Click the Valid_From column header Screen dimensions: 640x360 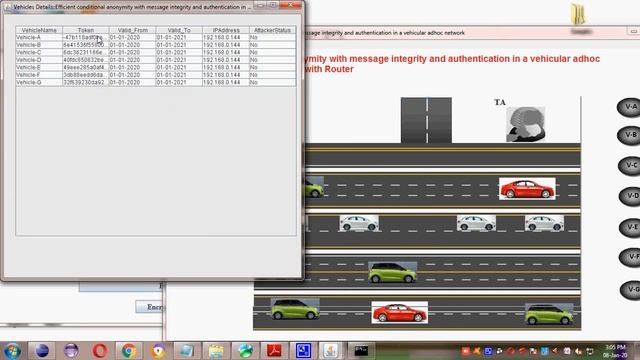point(133,30)
